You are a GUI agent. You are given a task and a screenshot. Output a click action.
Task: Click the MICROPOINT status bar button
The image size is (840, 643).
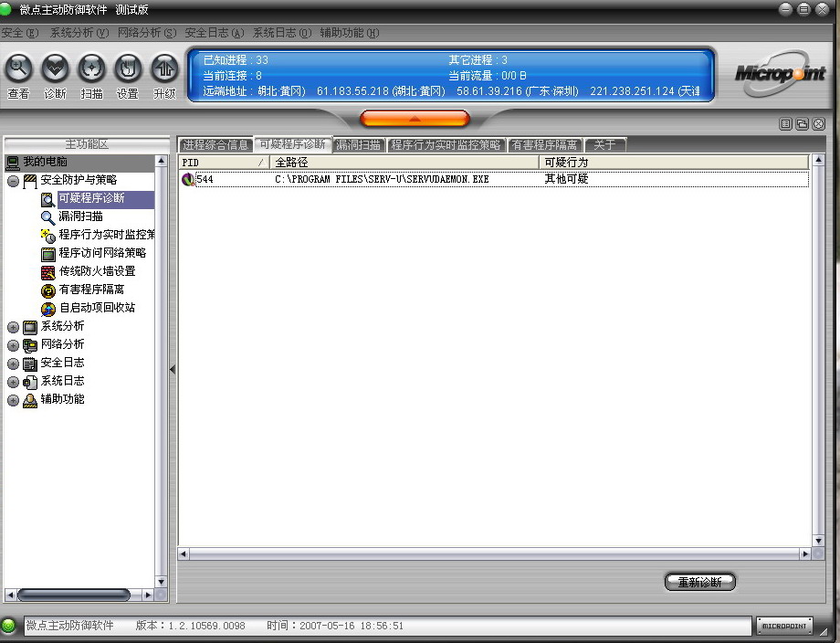(784, 626)
